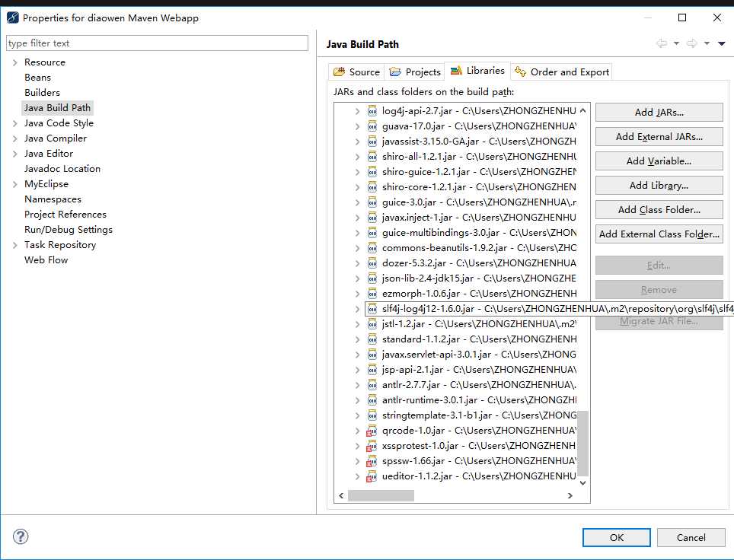Image resolution: width=734 pixels, height=560 pixels.
Task: Select Beans in the properties tree
Action: coord(37,78)
